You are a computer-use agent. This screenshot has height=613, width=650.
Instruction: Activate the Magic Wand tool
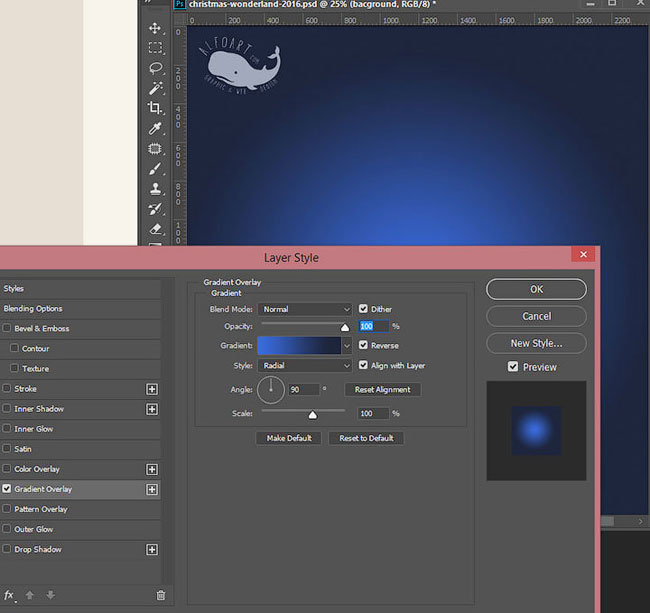pyautogui.click(x=155, y=88)
